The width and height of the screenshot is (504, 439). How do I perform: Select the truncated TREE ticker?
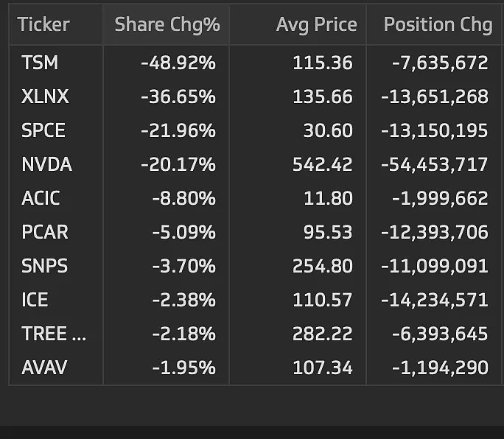54,334
